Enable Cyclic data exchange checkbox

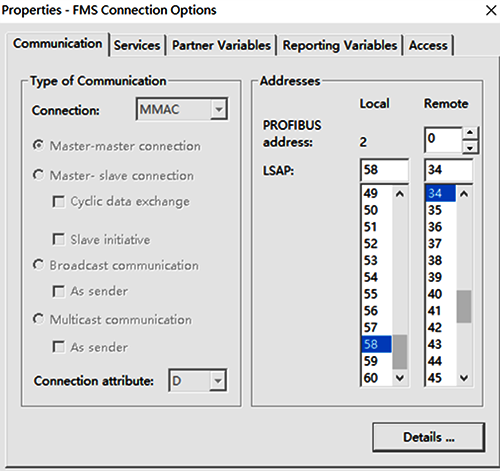tap(59, 201)
